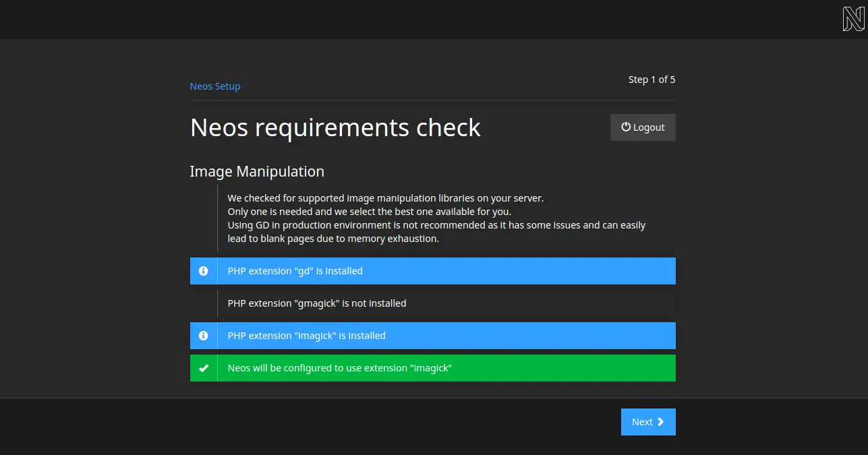Click the line "Only one is needed"
Viewport: 868px width, 455px height.
(370, 212)
